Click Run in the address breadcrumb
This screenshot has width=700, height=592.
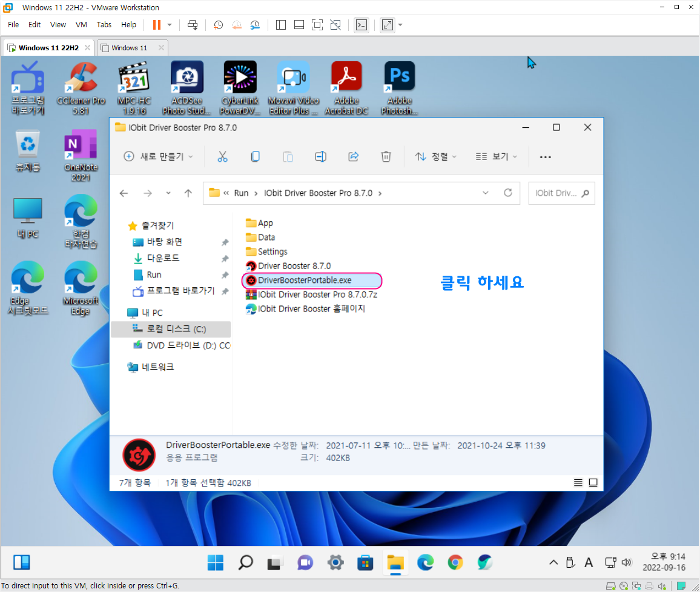(x=241, y=193)
